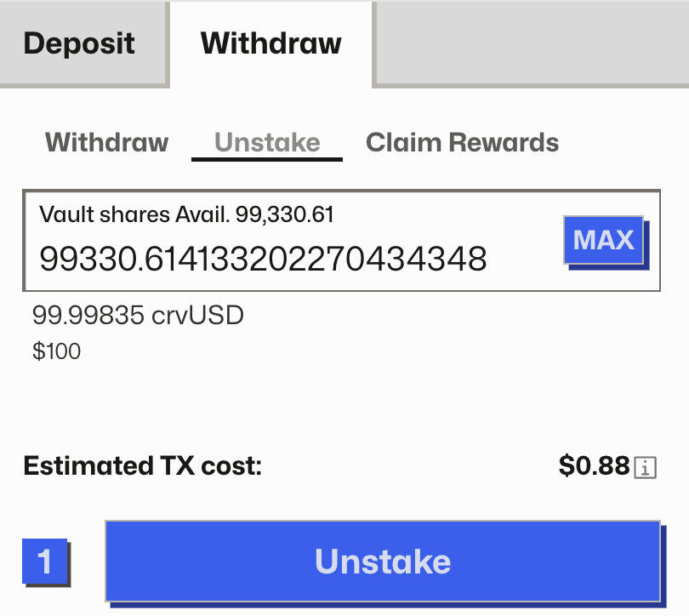Go to the Claim Rewards sub-tab
The height and width of the screenshot is (616, 689).
click(x=462, y=142)
